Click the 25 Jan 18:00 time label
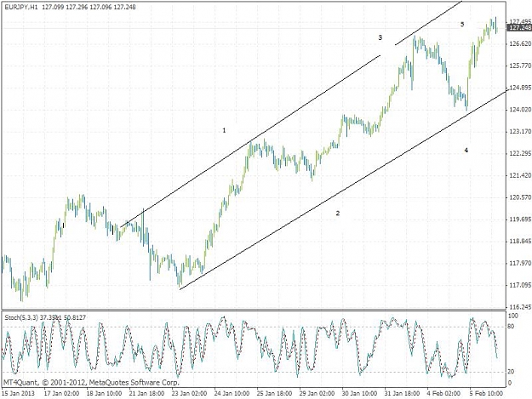The height and width of the screenshot is (399, 532). click(274, 394)
